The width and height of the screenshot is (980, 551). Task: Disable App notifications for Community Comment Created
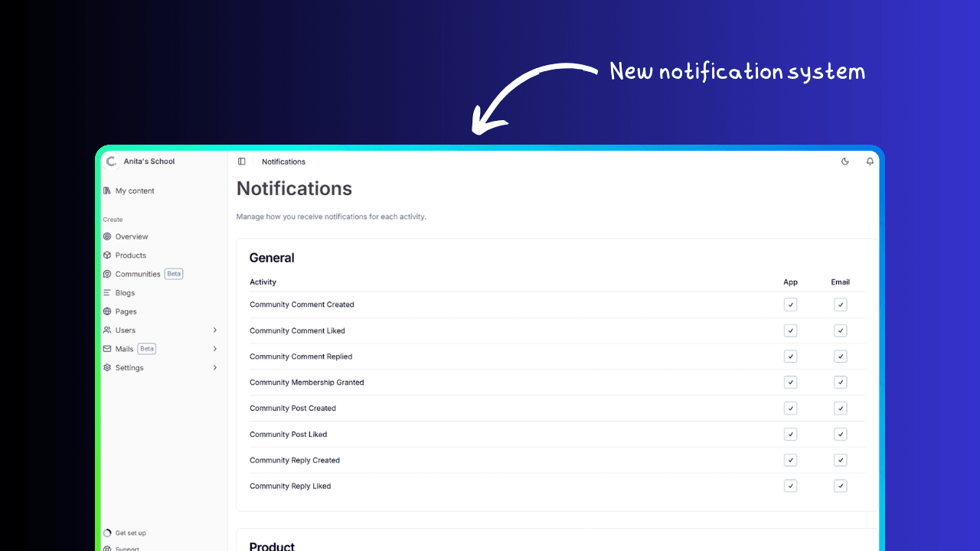pyautogui.click(x=790, y=305)
